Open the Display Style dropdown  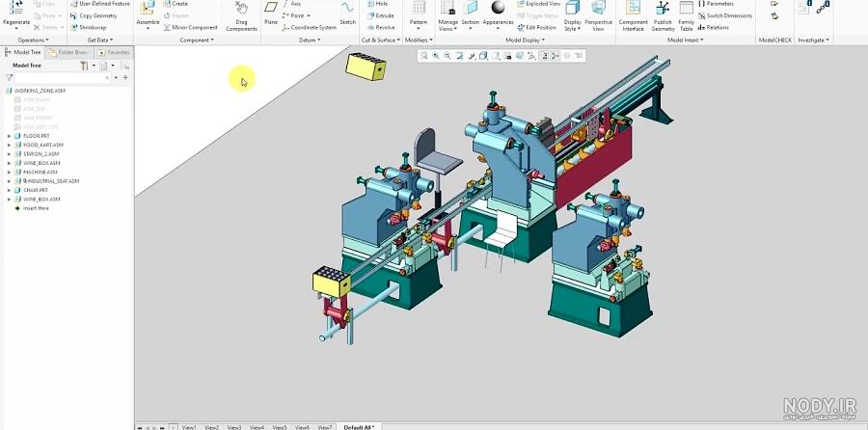572,25
